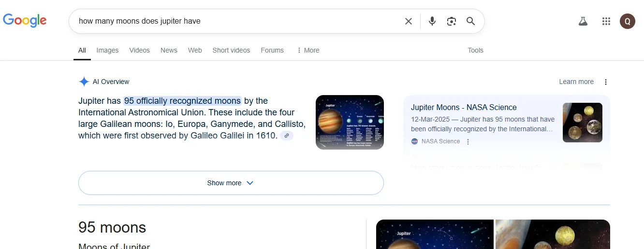Click highlighted text 95 officially recognized moons
Viewport: 644px width, 249px height.
coord(182,101)
